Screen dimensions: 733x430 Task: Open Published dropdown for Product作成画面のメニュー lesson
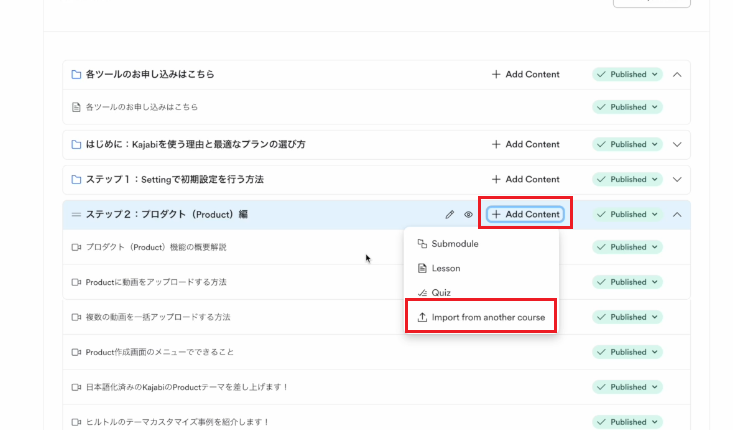pyautogui.click(x=627, y=352)
